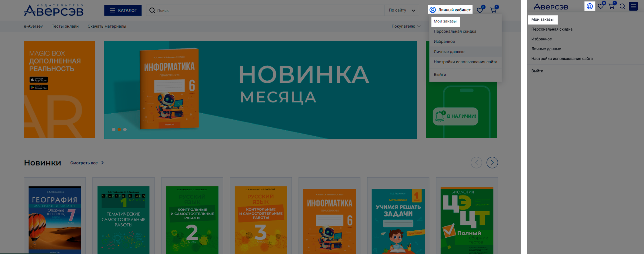Select the first banner slide dot
644x254 pixels.
pos(114,129)
